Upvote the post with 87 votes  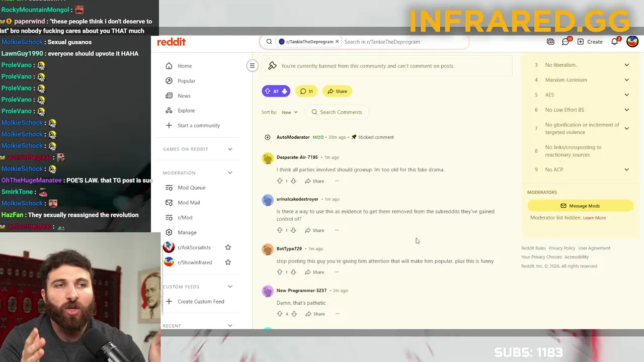click(x=268, y=91)
